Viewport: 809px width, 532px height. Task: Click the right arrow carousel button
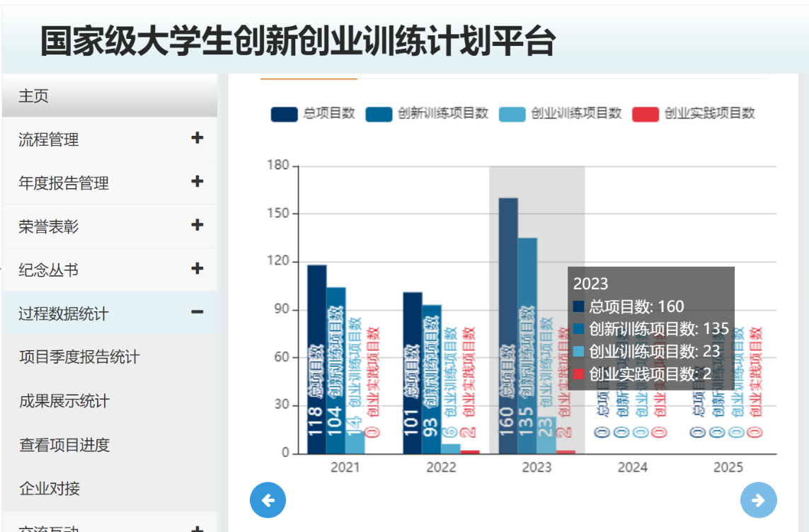758,500
